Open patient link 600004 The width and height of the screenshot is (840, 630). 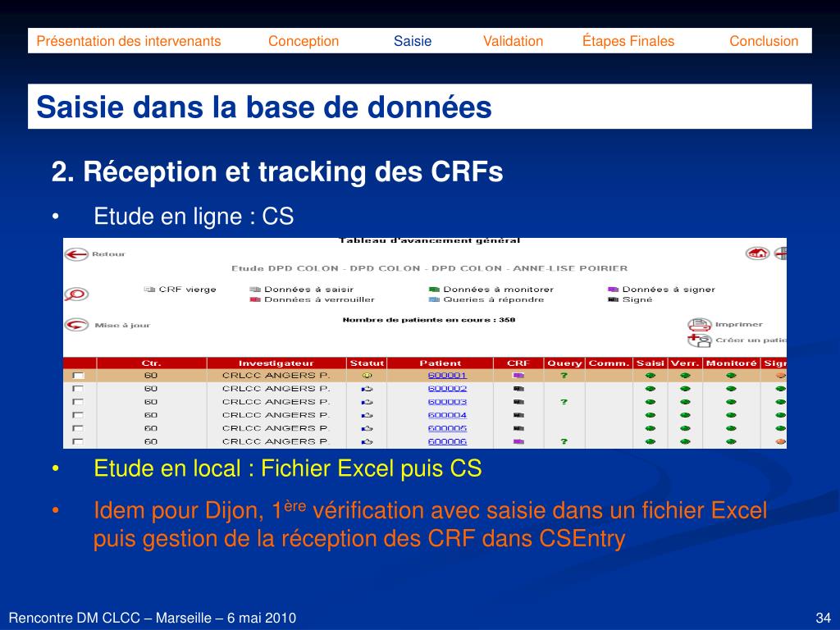447,415
